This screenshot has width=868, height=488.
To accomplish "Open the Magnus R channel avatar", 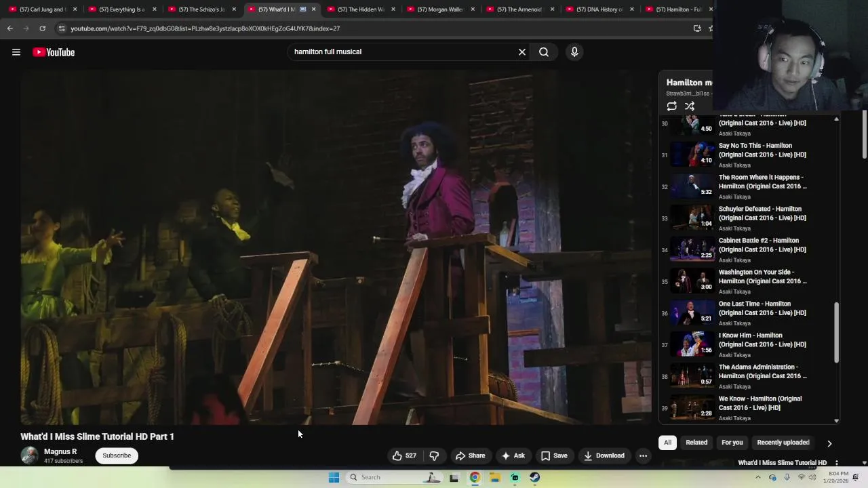I will tap(29, 455).
